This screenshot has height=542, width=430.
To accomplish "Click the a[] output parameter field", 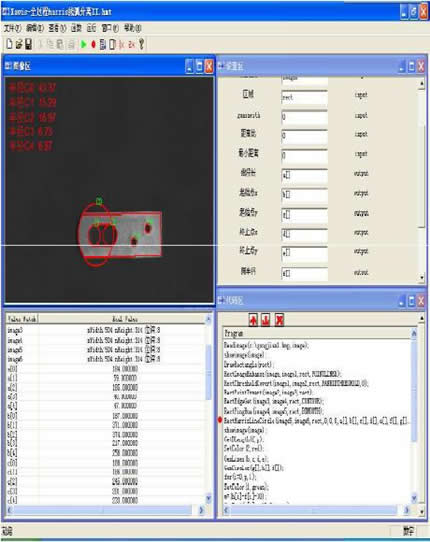I will tap(304, 175).
